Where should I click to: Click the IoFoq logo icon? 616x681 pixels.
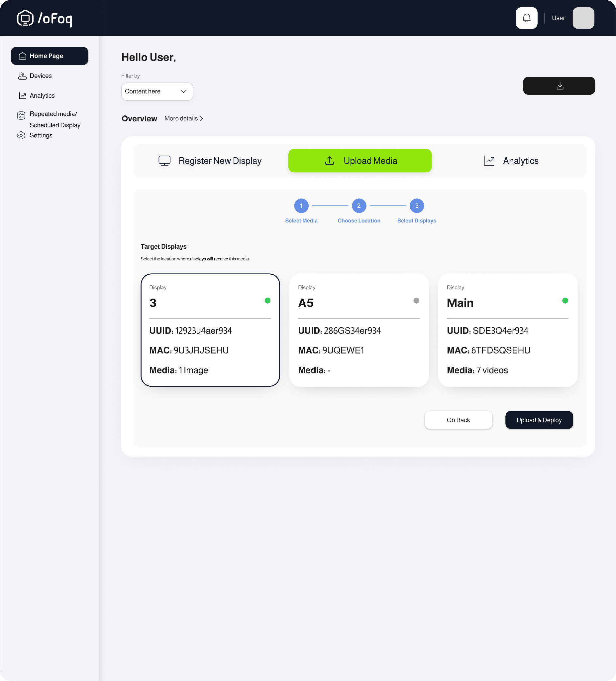(x=25, y=18)
